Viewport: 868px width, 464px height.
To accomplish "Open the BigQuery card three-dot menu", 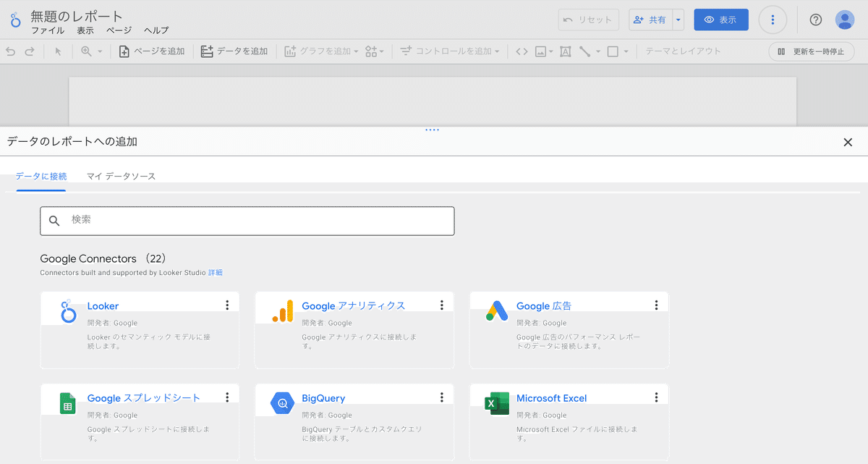I will click(x=442, y=397).
